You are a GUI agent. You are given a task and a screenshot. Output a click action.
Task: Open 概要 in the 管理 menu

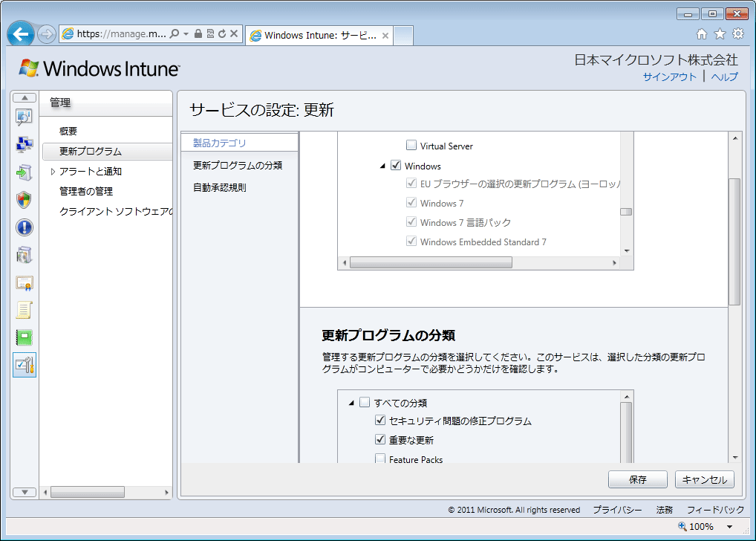pyautogui.click(x=68, y=131)
